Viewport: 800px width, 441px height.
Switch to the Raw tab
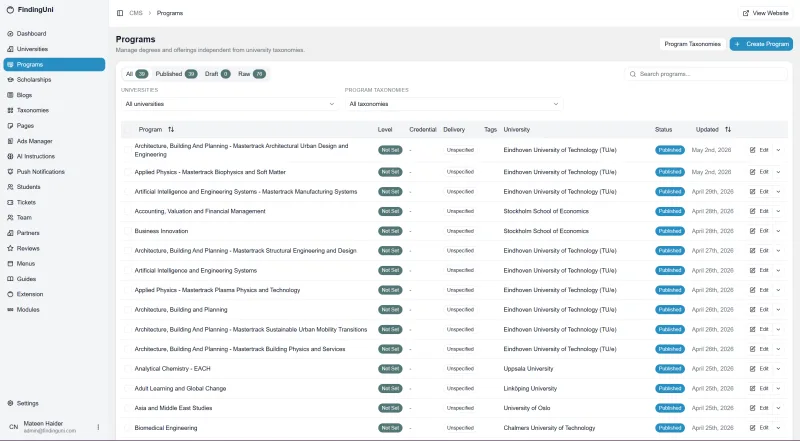tap(252, 74)
